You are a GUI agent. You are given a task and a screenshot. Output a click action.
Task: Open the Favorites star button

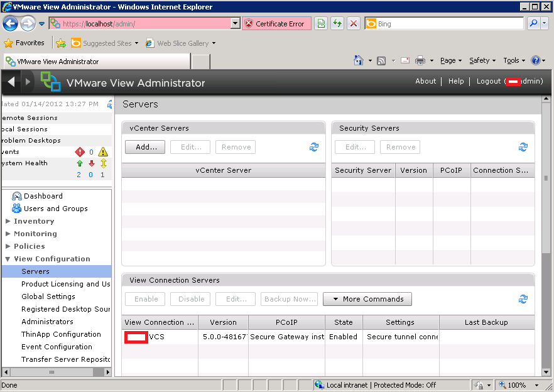24,43
